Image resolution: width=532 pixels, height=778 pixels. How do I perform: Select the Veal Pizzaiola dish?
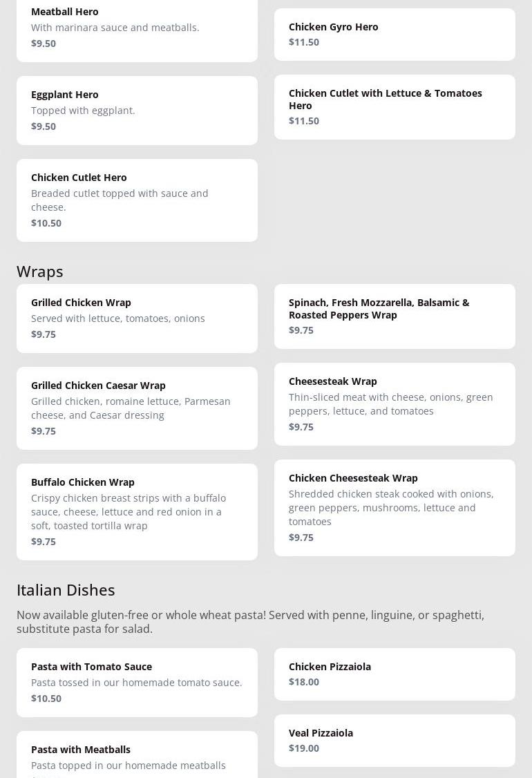click(395, 741)
